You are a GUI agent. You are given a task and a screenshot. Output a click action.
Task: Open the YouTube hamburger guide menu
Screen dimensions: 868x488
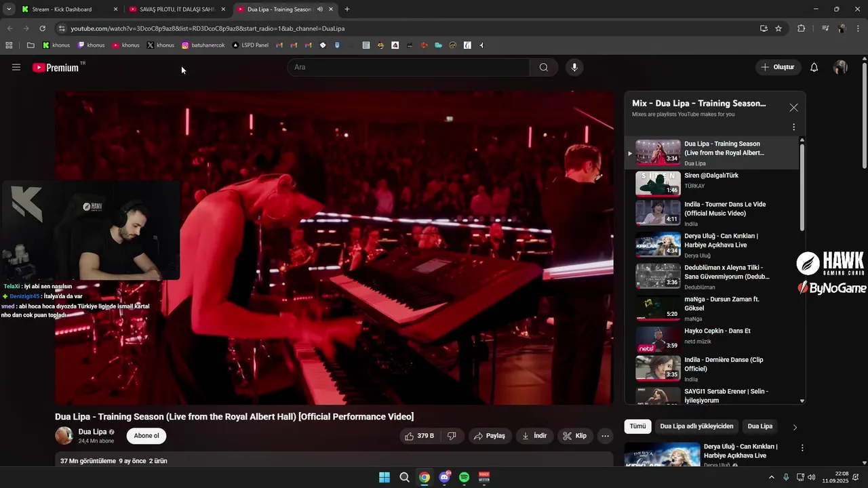[16, 67]
